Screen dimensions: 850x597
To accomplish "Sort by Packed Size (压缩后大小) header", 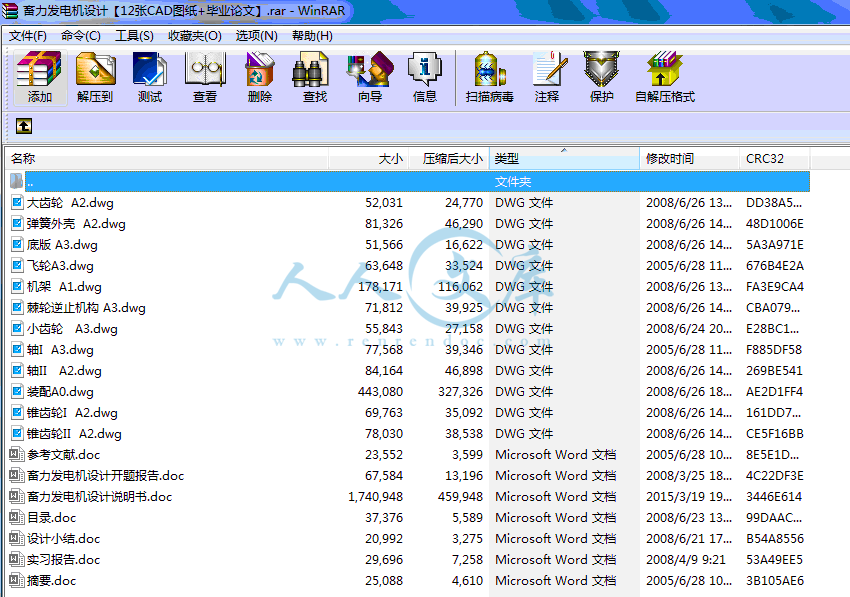I will point(449,159).
